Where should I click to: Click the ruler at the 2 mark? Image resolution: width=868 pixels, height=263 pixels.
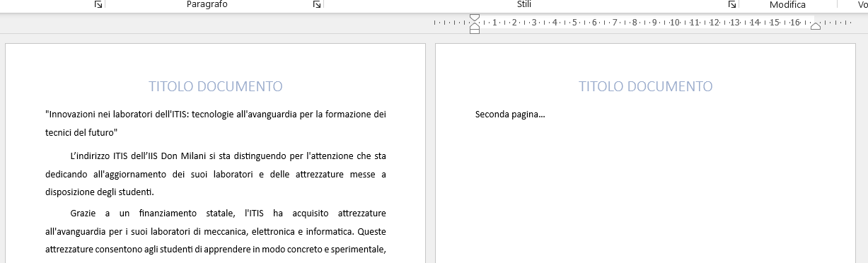point(514,23)
